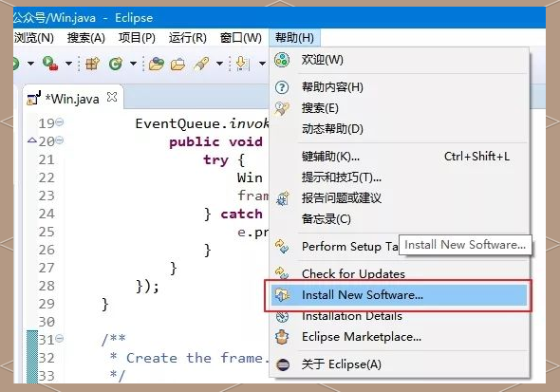This screenshot has height=392, width=560.
Task: Switch to the *Win.java editor tab
Action: click(72, 99)
